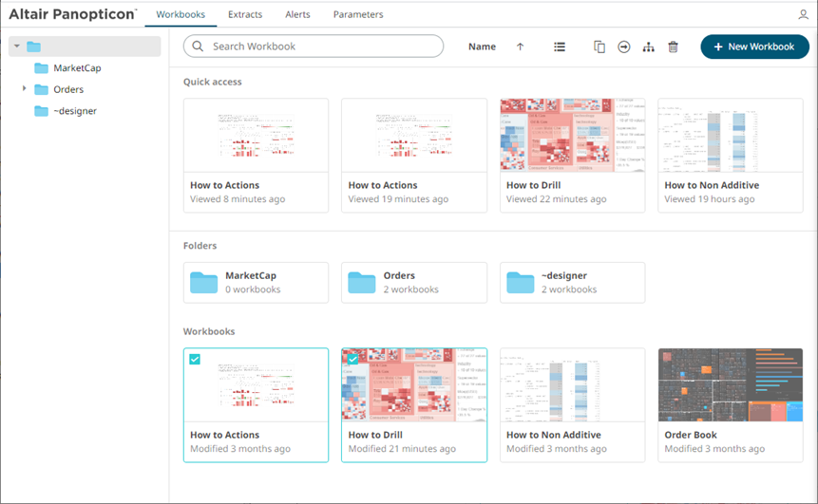Click the search magnifier icon
Image resolution: width=818 pixels, height=504 pixels.
click(198, 47)
